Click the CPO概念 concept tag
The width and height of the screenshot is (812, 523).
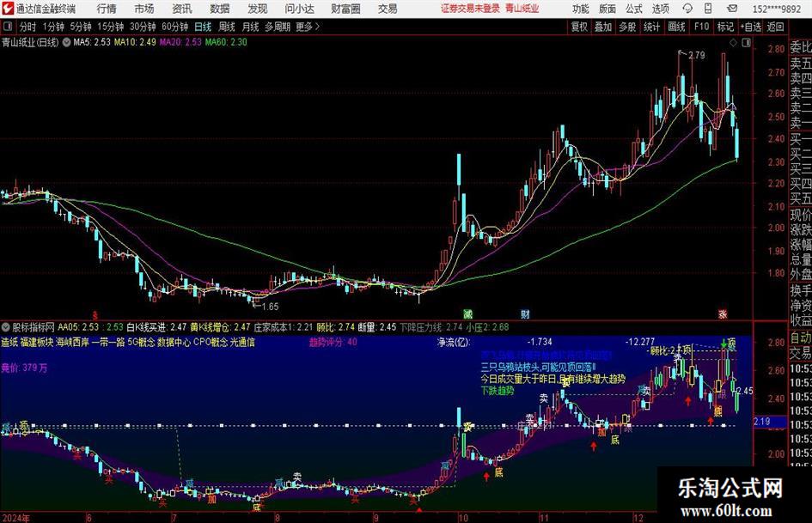coord(211,343)
